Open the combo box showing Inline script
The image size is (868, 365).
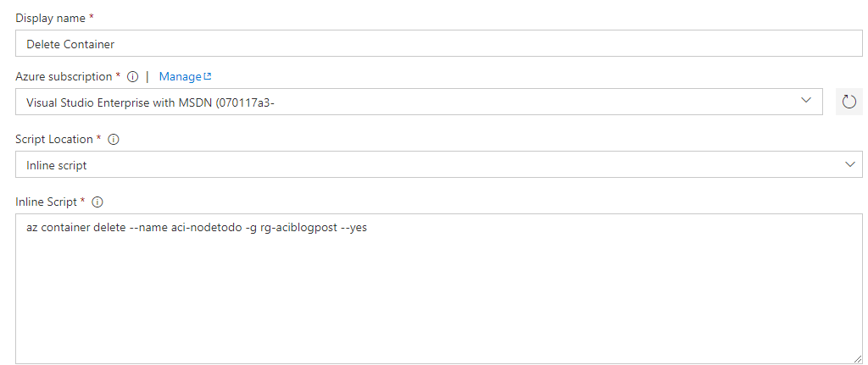coord(439,165)
